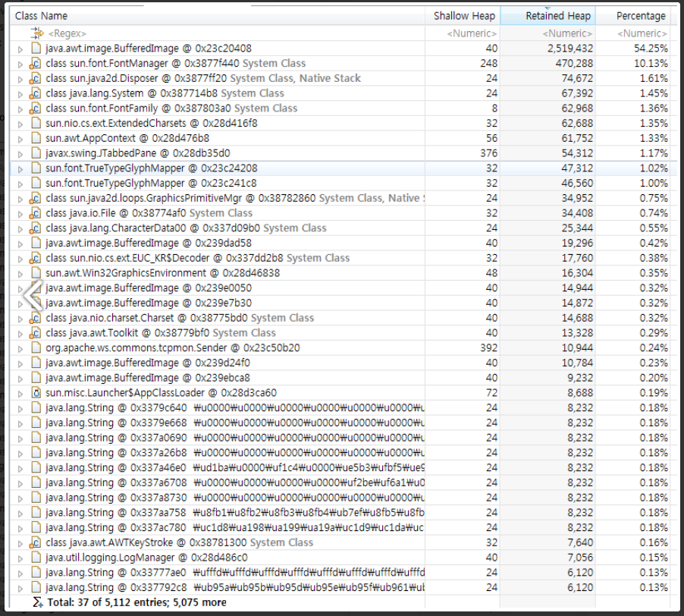The width and height of the screenshot is (684, 616).
Task: Sort by the Class Name column header
Action: point(217,16)
